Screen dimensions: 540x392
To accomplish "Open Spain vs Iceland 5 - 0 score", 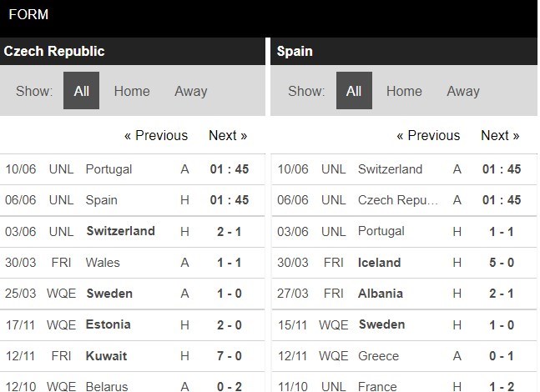I will (x=501, y=263).
